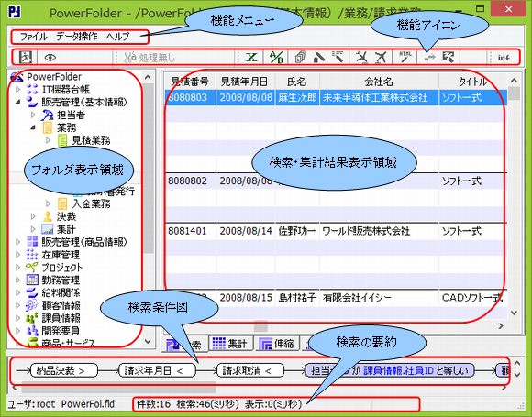Click the 決裁 person icon

point(48,216)
